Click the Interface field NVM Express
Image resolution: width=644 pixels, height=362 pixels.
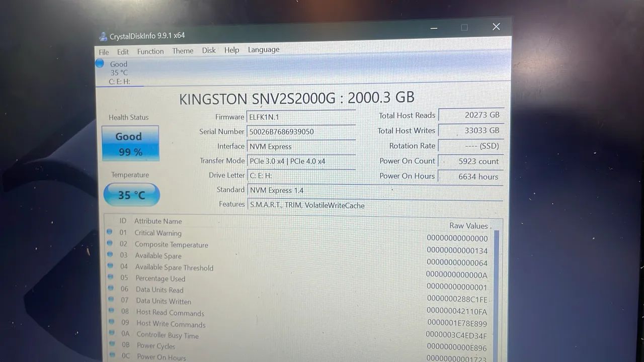click(x=301, y=147)
